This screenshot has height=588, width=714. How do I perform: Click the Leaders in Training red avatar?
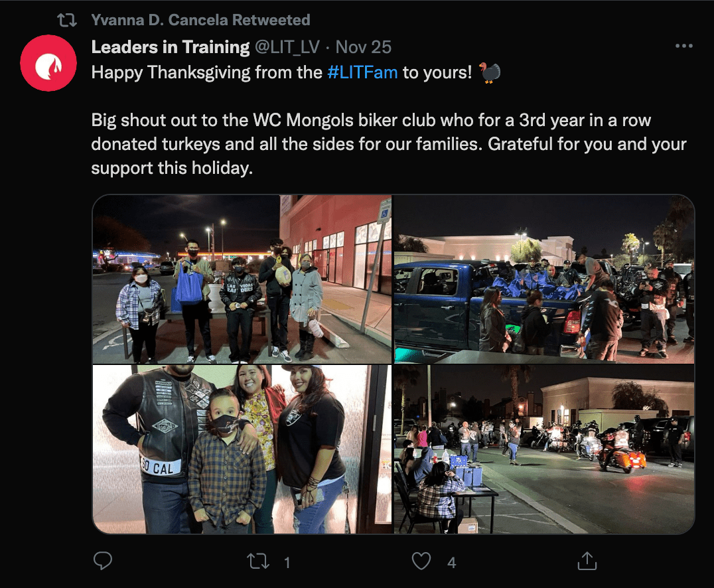(48, 63)
